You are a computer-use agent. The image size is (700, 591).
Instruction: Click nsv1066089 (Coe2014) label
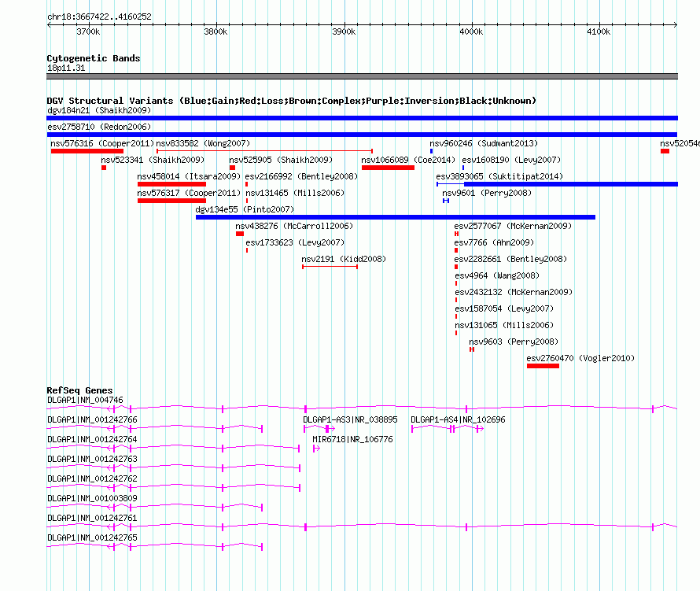(408, 160)
